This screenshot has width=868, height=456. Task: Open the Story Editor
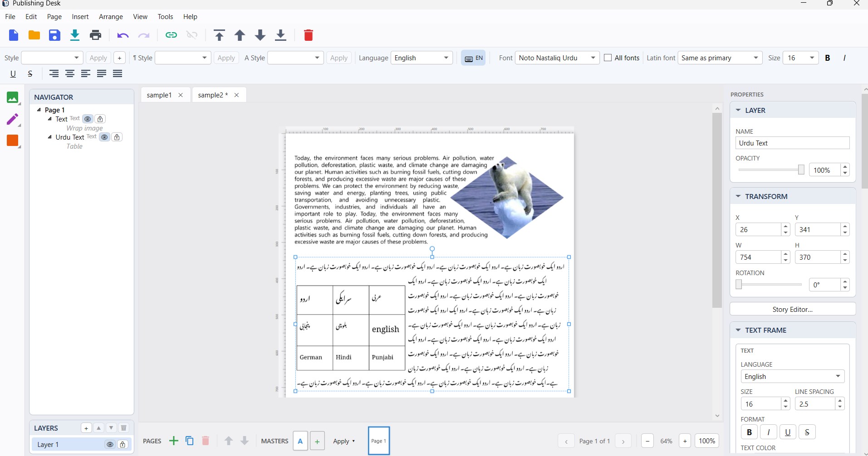point(793,309)
